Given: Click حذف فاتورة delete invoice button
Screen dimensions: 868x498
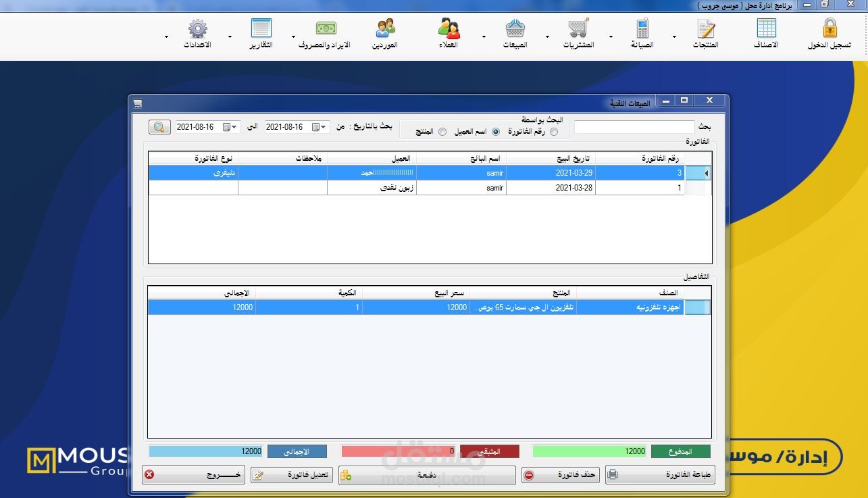Looking at the screenshot, I should 561,475.
